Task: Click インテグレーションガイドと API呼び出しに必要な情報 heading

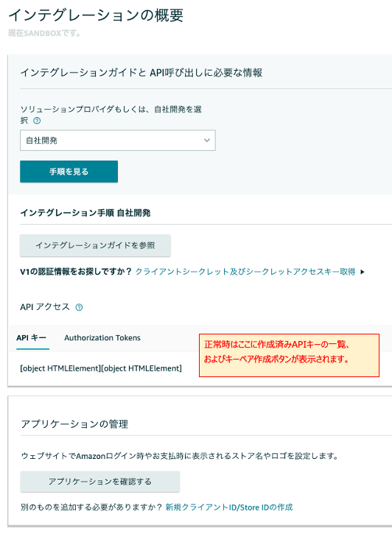Action: (x=141, y=73)
